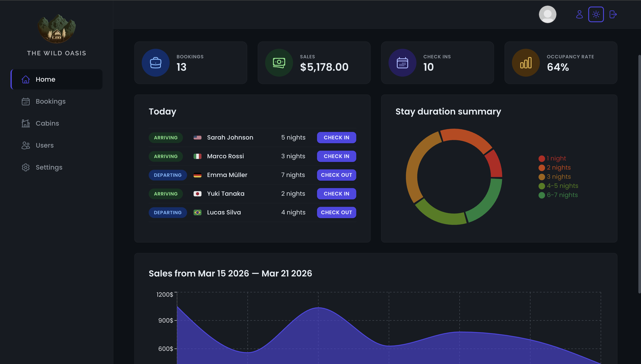The height and width of the screenshot is (364, 641).
Task: Click The Wild Oasis logo
Action: (56, 29)
